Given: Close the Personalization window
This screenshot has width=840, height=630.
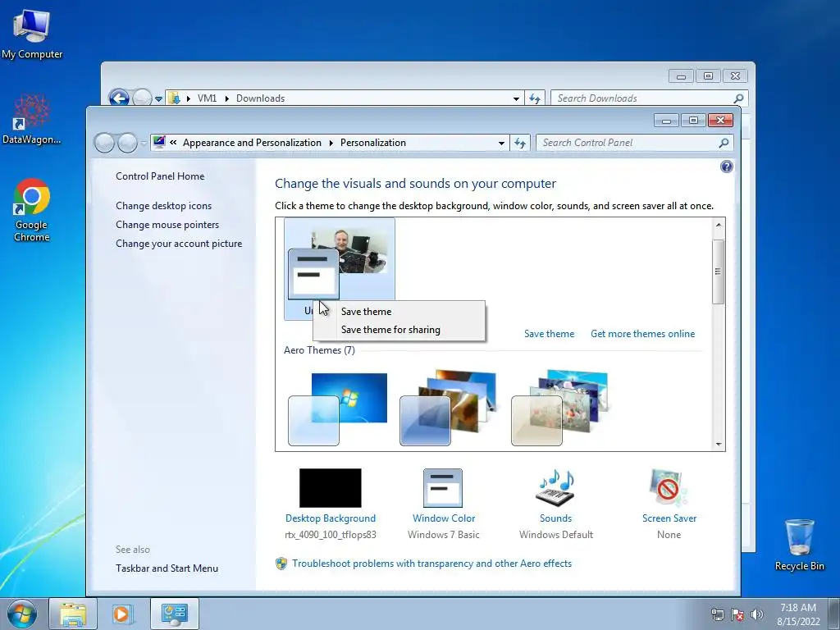Looking at the screenshot, I should point(720,120).
